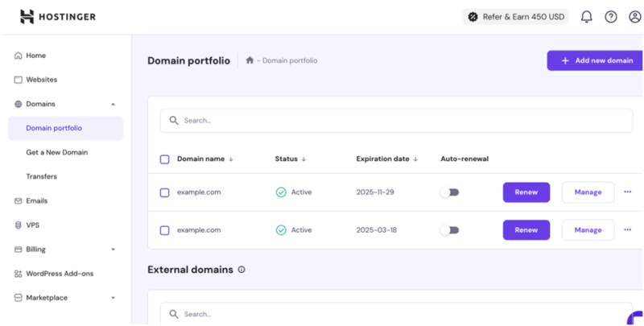Check the select-all checkbox in table header

pyautogui.click(x=165, y=159)
